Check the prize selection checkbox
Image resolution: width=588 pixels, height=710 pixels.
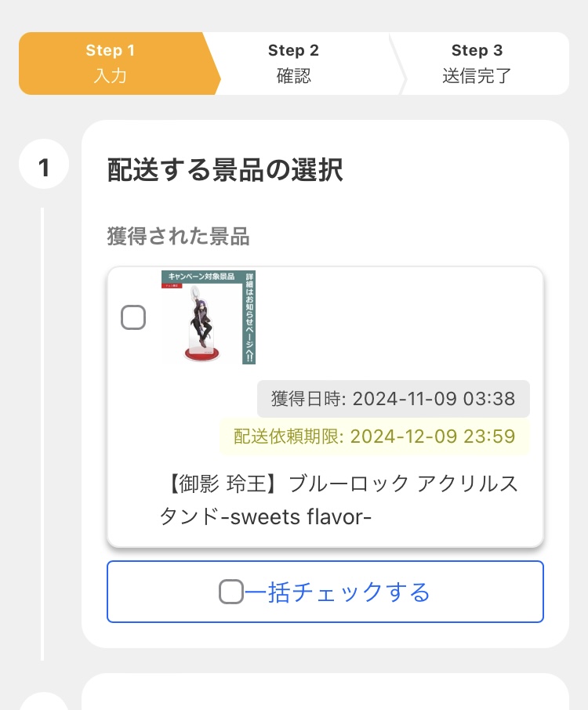(133, 317)
